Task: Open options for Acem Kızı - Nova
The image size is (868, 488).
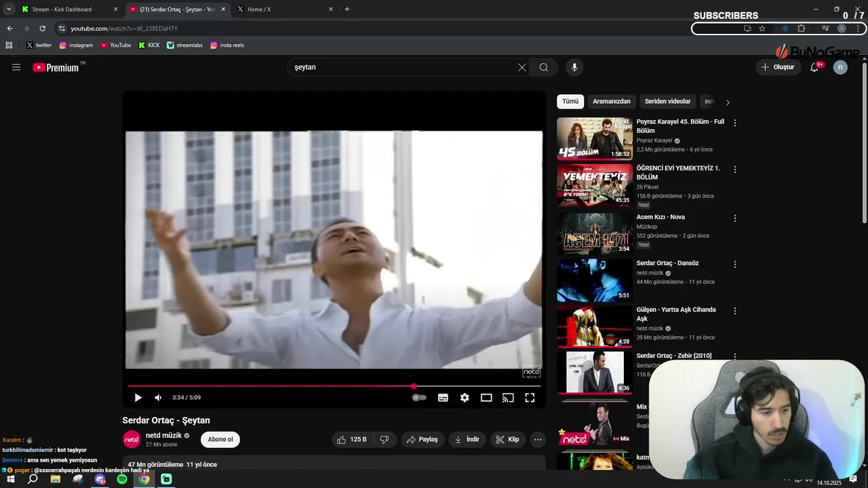Action: (735, 218)
